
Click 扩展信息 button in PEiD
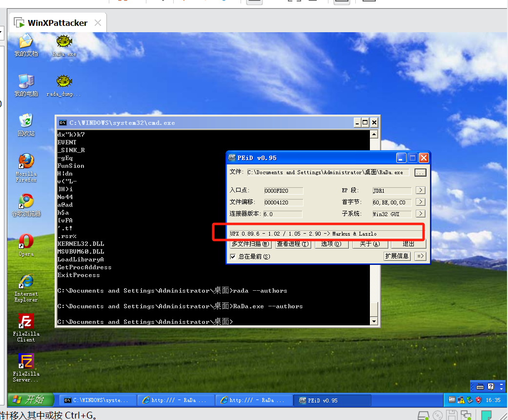[397, 256]
